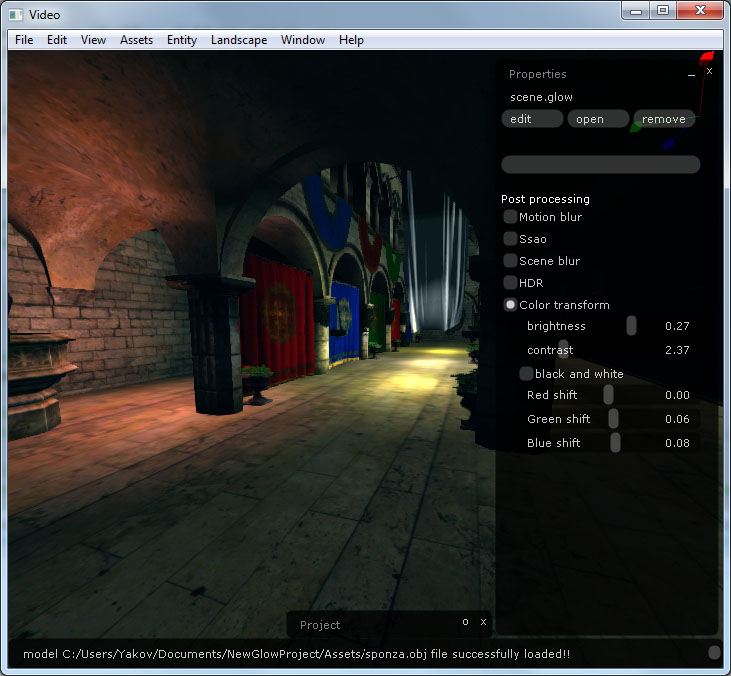This screenshot has width=731, height=676.
Task: Click the contrast slider handle
Action: 564,350
